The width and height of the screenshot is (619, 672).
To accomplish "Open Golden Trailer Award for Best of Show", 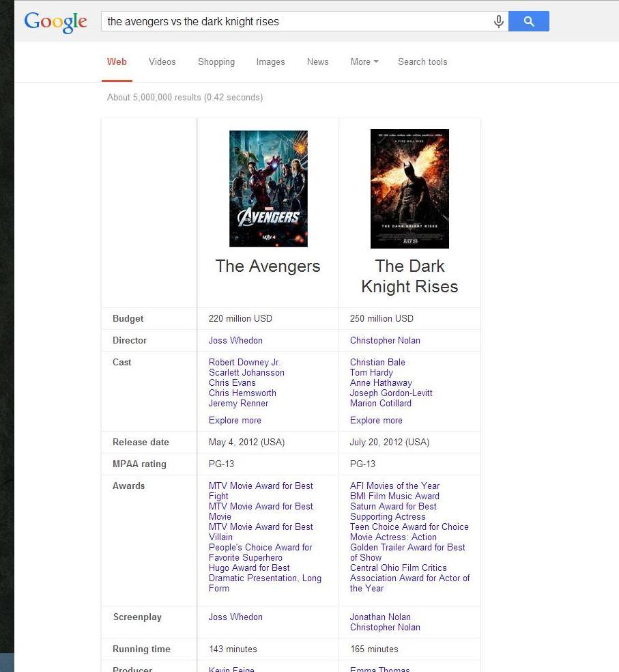I will pos(407,553).
